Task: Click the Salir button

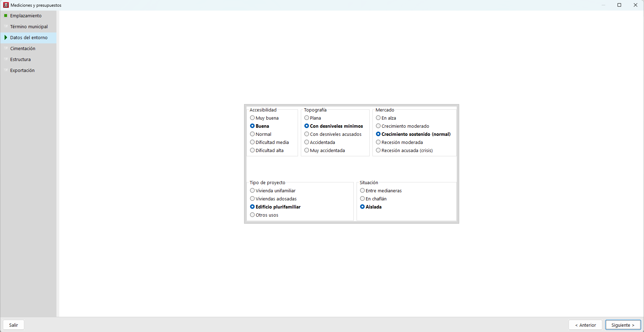Action: (x=13, y=325)
